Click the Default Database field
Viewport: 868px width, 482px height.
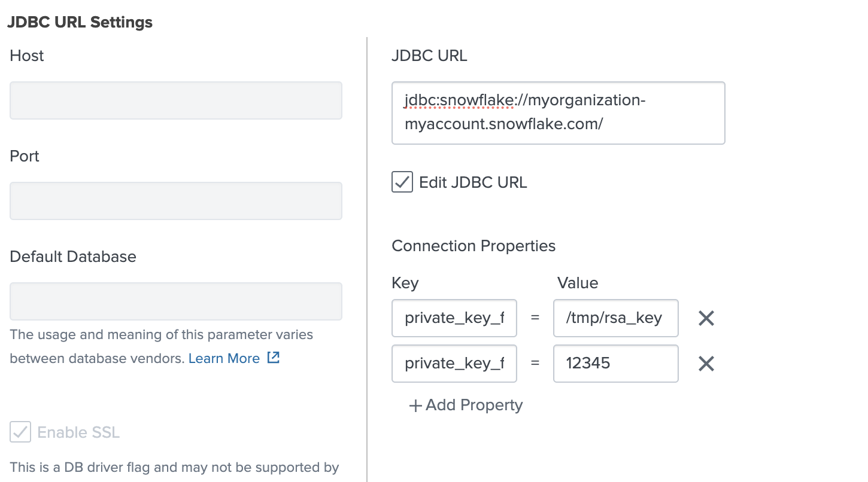coord(175,301)
